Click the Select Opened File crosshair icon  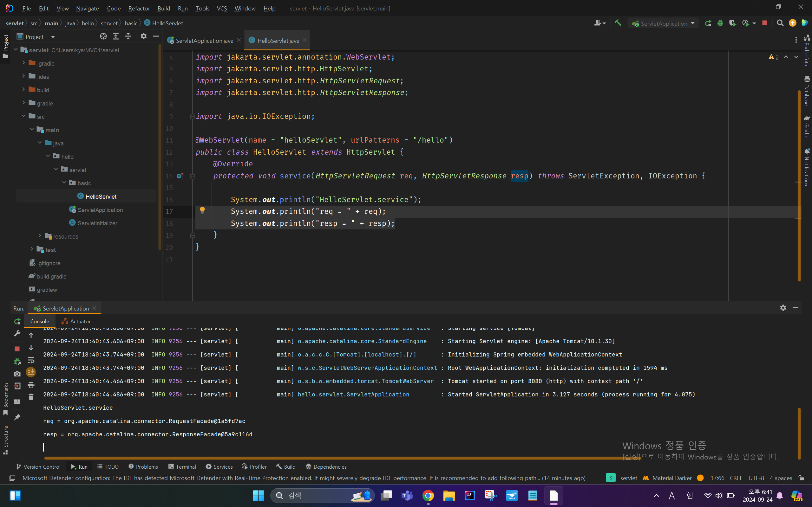click(x=103, y=36)
